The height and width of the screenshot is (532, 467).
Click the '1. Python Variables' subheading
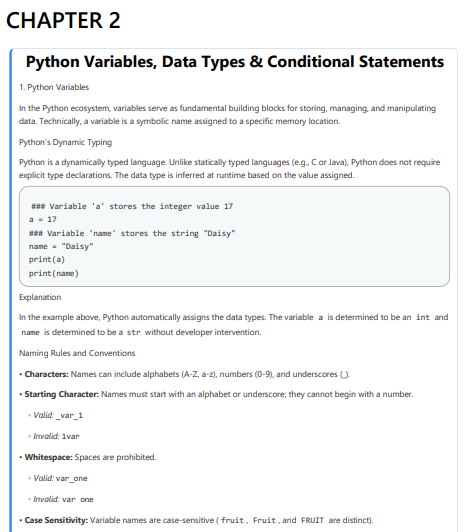(54, 87)
